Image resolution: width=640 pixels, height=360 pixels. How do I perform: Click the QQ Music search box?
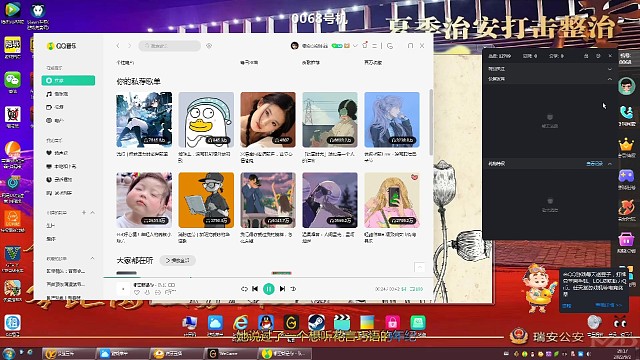[x=170, y=46]
